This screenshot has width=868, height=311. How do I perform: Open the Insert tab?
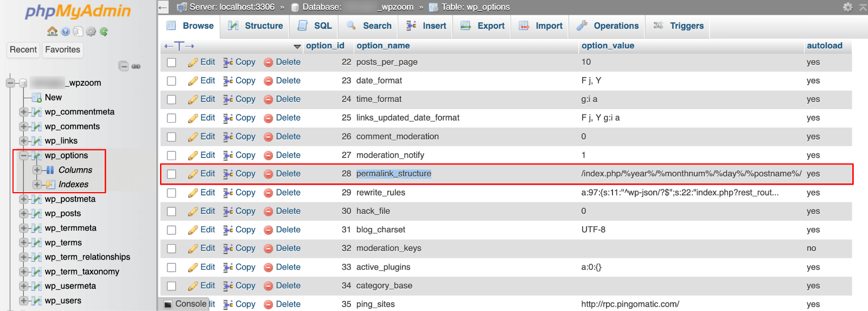pyautogui.click(x=426, y=26)
